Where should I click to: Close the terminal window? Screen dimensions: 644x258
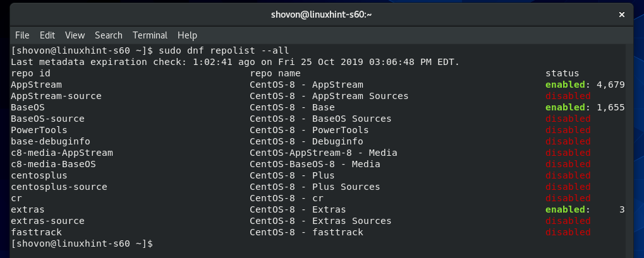(622, 13)
